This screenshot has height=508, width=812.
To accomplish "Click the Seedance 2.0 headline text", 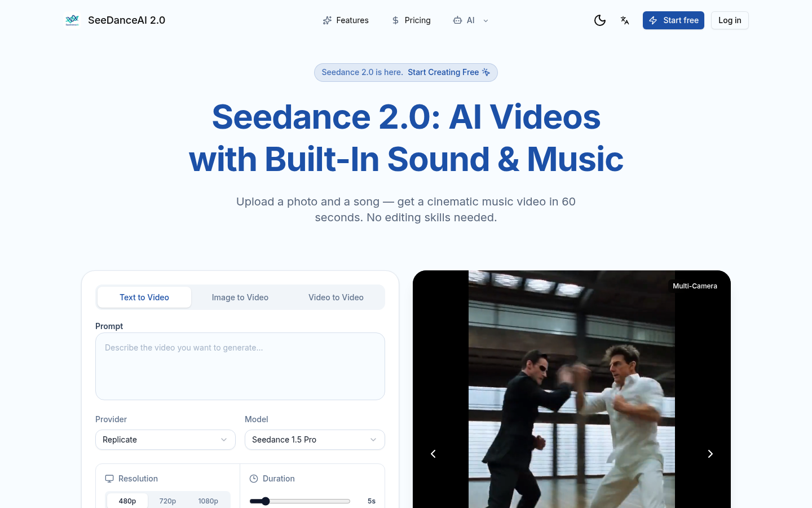I will tap(406, 138).
